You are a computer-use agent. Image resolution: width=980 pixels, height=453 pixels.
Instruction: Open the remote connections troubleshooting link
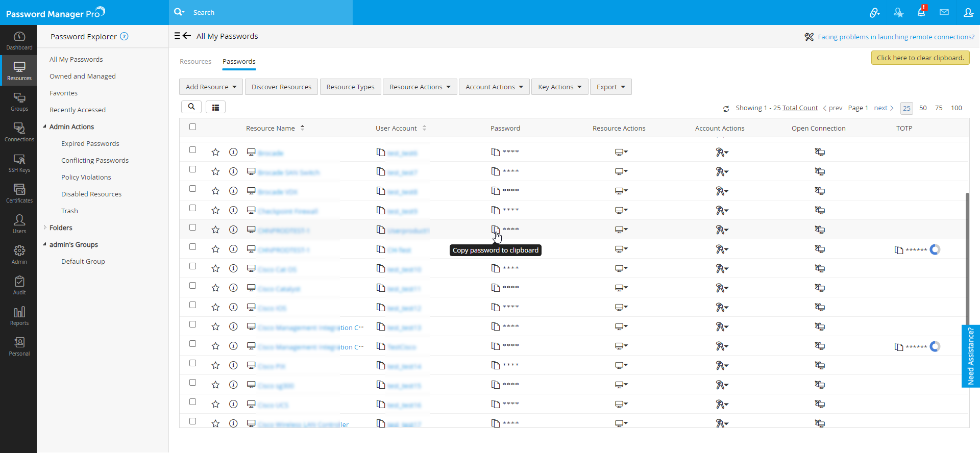[896, 37]
